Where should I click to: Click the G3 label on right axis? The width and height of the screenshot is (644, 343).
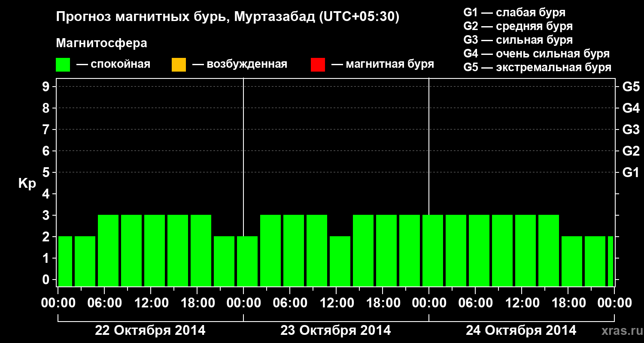(x=631, y=129)
